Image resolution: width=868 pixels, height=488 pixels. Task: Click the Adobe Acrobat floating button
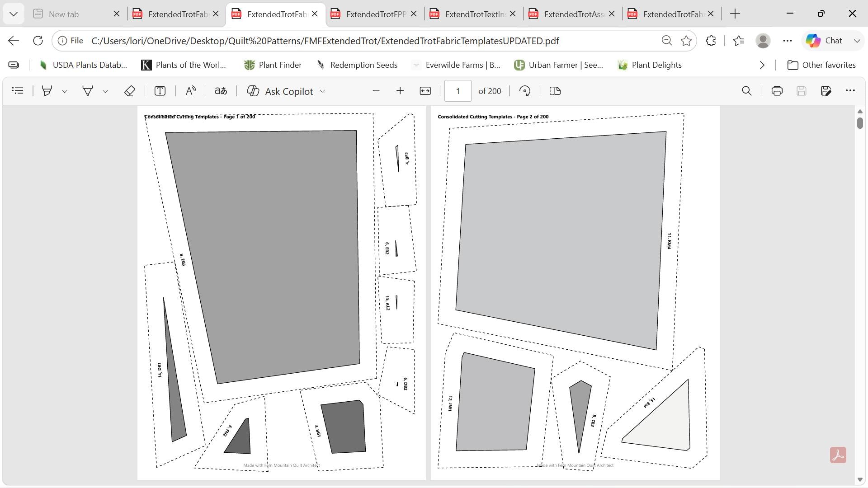click(x=838, y=455)
